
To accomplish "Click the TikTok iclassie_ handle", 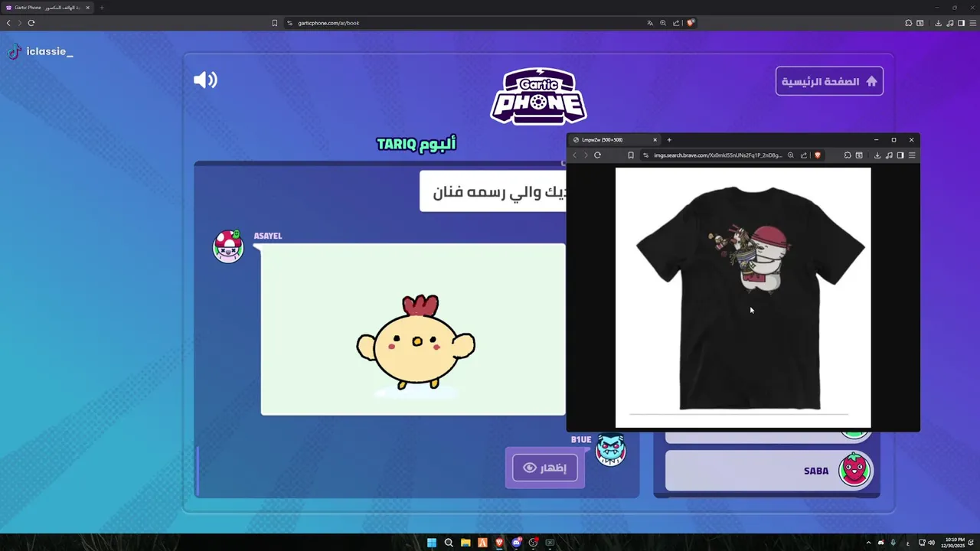I will pos(41,51).
